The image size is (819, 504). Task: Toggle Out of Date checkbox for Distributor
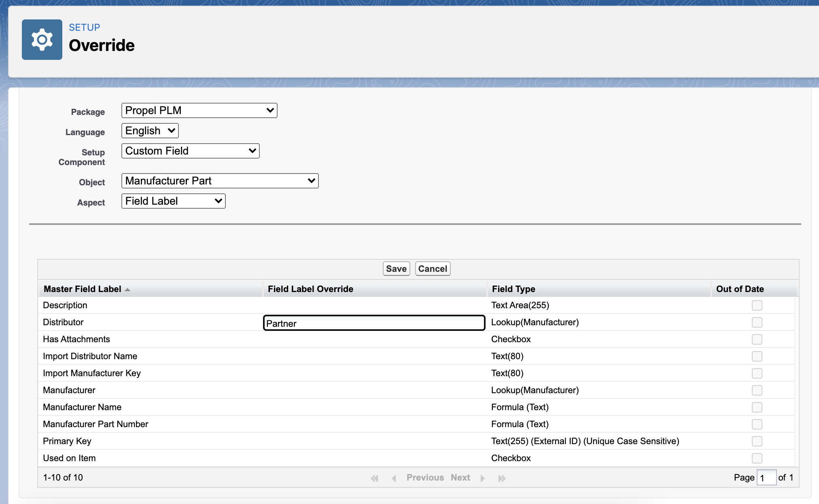click(x=757, y=322)
